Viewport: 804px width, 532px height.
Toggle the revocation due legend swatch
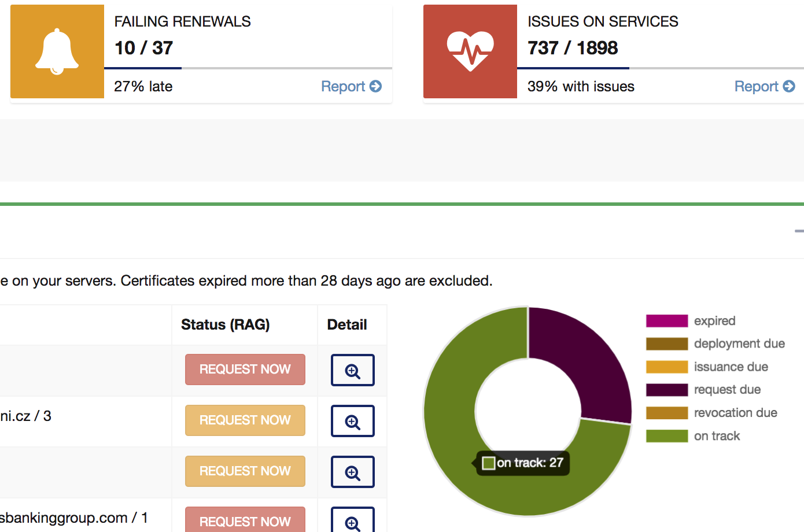tap(667, 413)
